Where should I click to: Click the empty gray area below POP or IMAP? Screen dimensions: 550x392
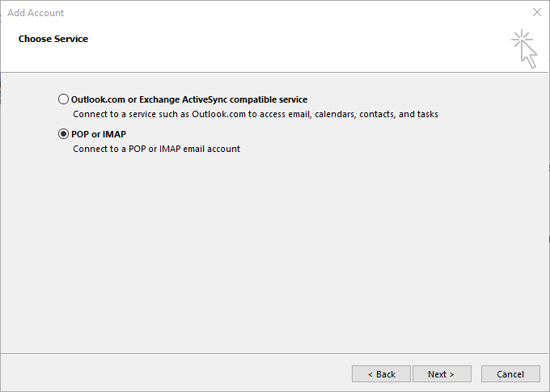pos(275,251)
